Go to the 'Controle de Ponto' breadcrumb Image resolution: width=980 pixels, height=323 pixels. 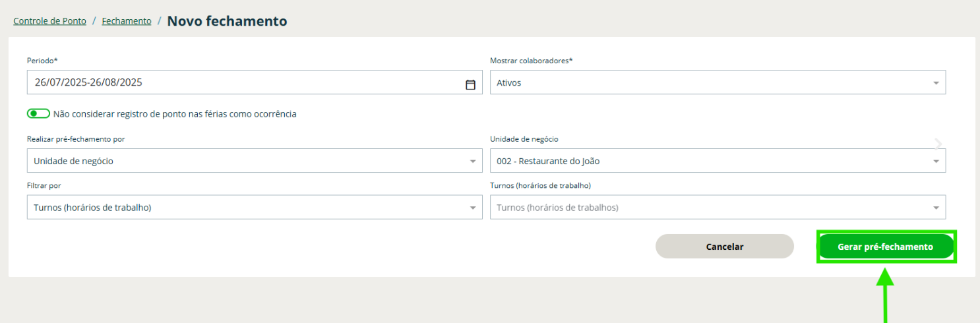tap(50, 21)
